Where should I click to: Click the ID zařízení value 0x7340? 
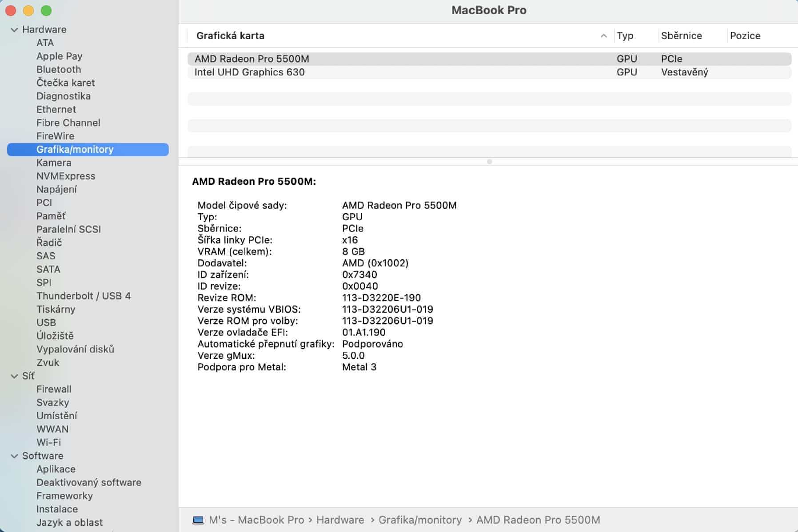click(359, 275)
